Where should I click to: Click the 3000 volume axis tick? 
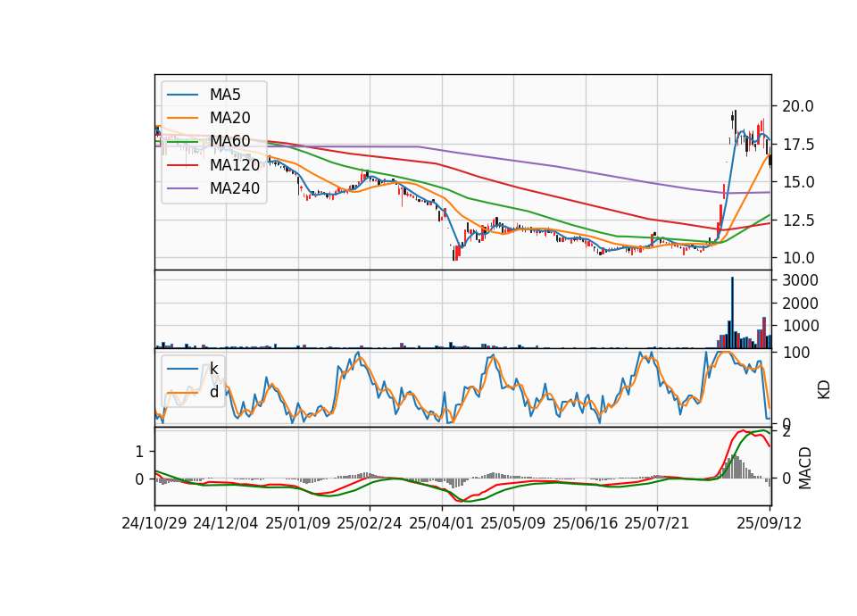[800, 280]
